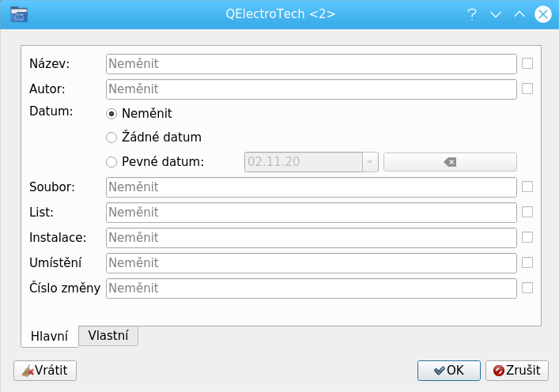
Task: Open the fixed date dropdown arrow
Action: click(370, 162)
